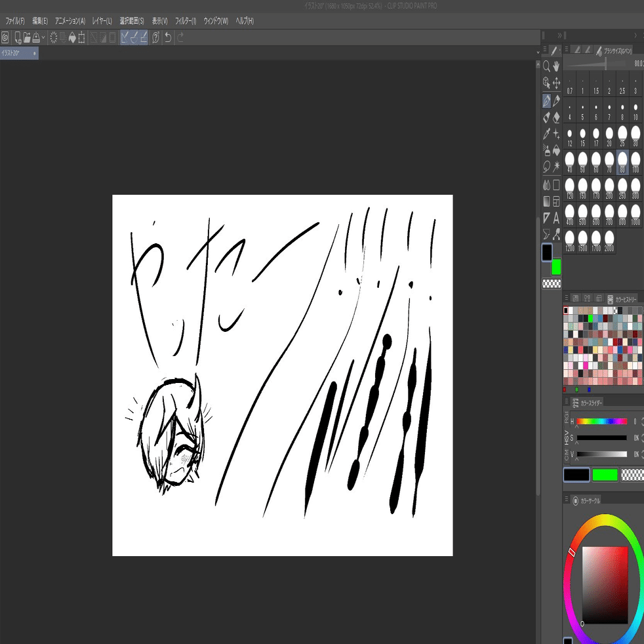Open the brush size palette menu
This screenshot has width=644, height=644.
click(x=567, y=49)
